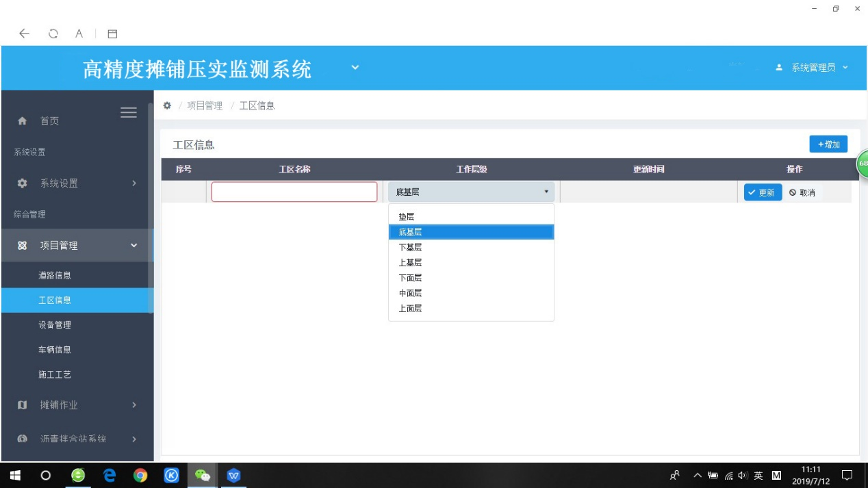This screenshot has width=868, height=488.
Task: Open the blue K app in taskbar
Action: tap(172, 475)
